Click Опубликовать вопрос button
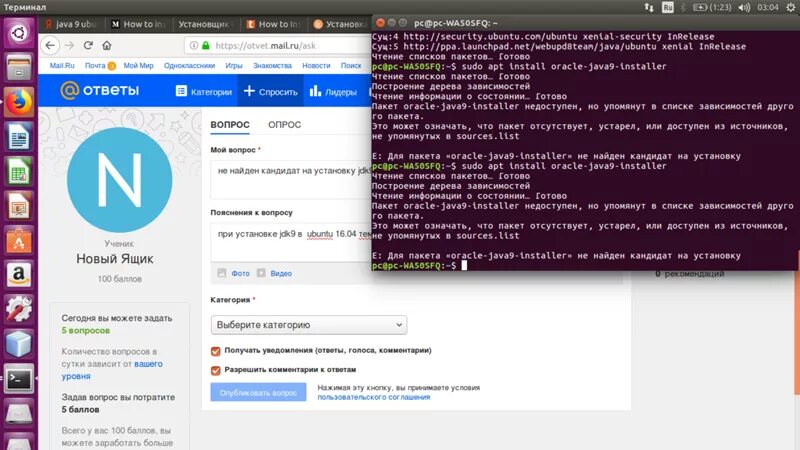The image size is (800, 450). coord(258,392)
